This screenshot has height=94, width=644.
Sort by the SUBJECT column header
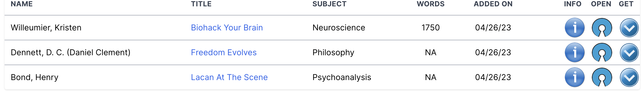329,4
